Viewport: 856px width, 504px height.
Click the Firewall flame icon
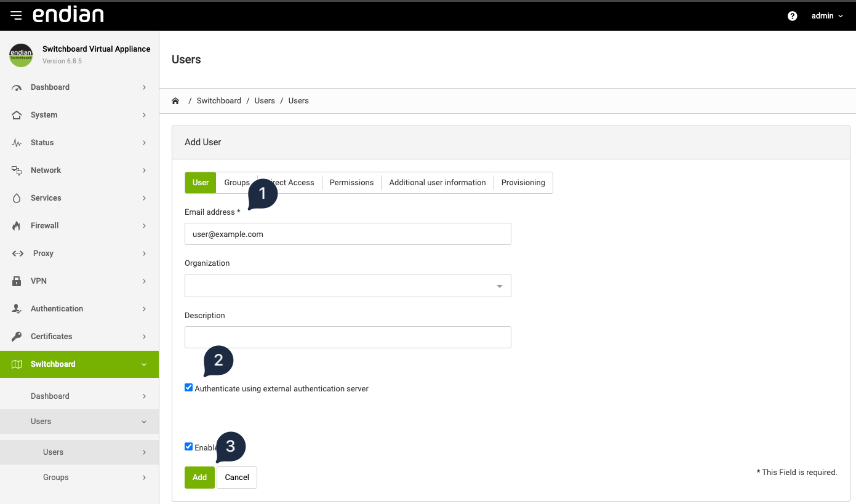click(x=17, y=226)
